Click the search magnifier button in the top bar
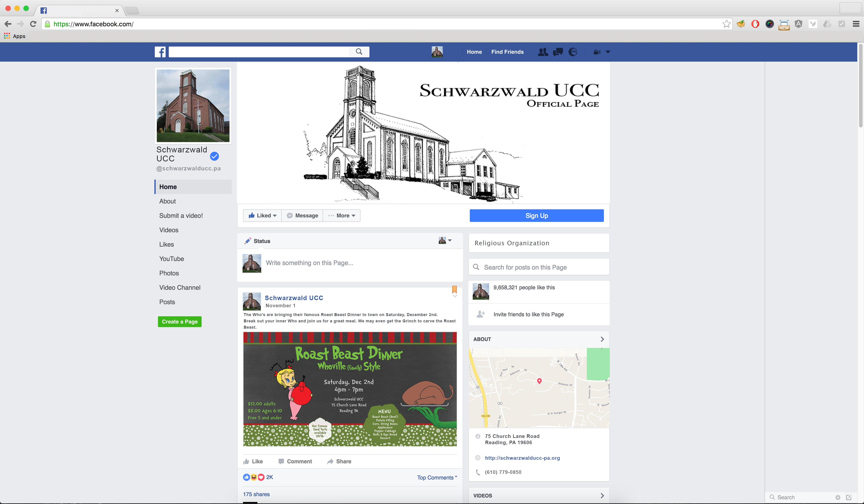Screen dimensions: 864x504 pos(359,52)
